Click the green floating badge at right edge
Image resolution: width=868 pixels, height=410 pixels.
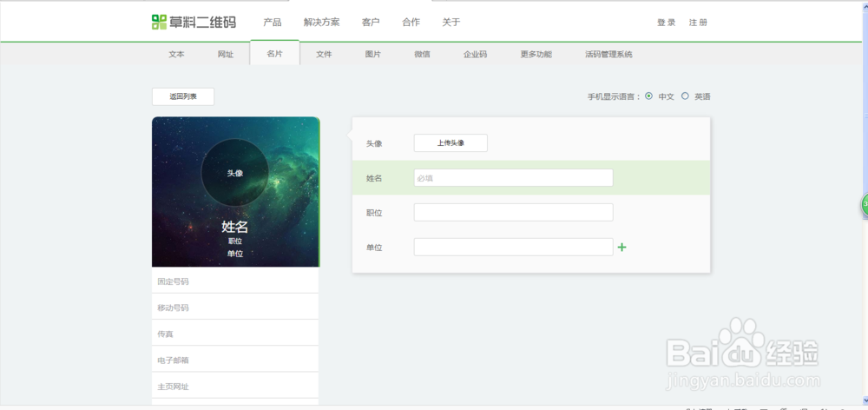click(865, 205)
